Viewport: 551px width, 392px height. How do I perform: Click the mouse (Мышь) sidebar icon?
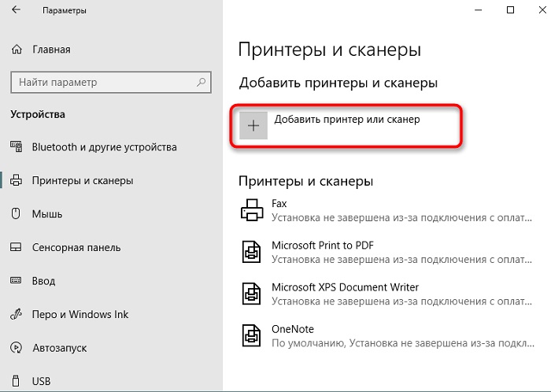(x=17, y=213)
